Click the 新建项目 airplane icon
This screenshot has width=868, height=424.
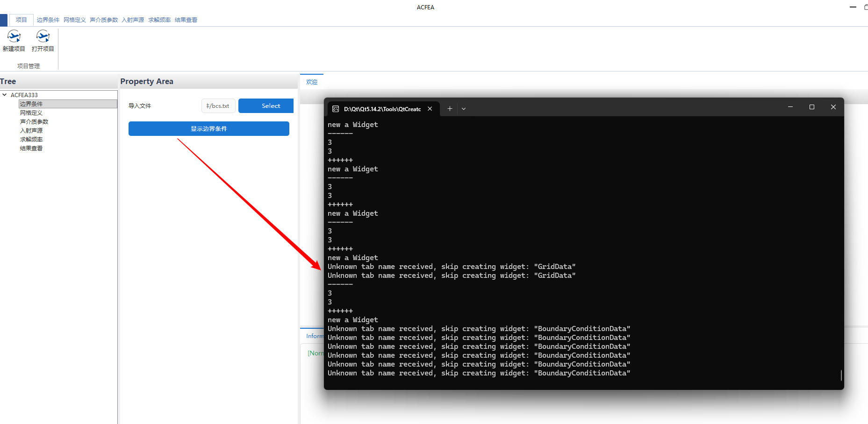coord(14,36)
